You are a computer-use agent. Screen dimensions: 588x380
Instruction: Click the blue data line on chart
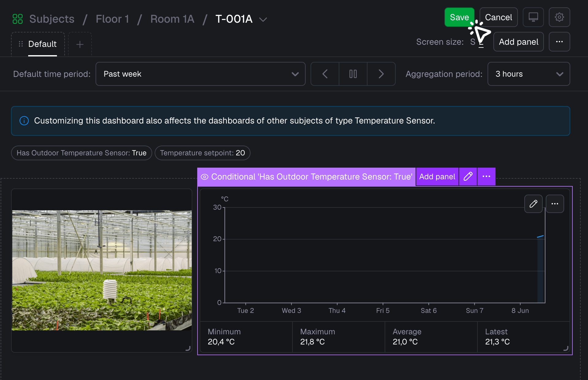click(541, 236)
